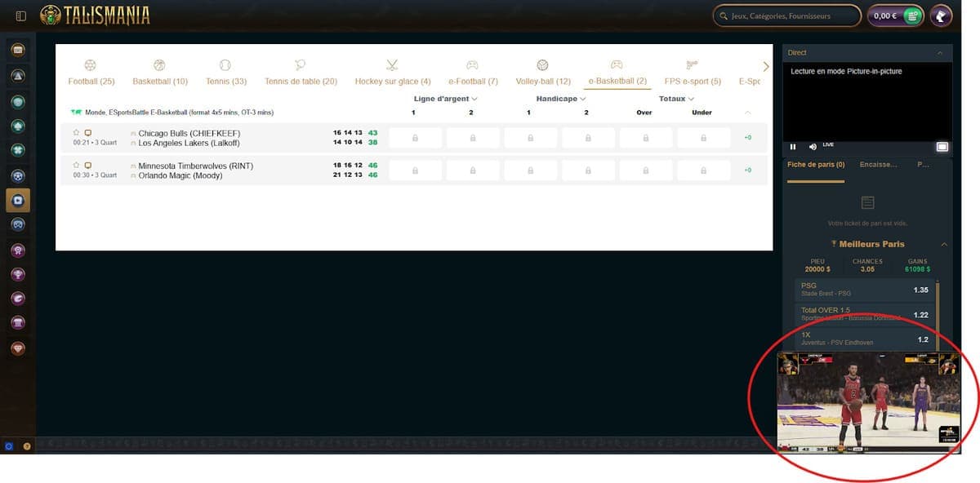Collapse the Meilleurs Paris section

pyautogui.click(x=944, y=244)
